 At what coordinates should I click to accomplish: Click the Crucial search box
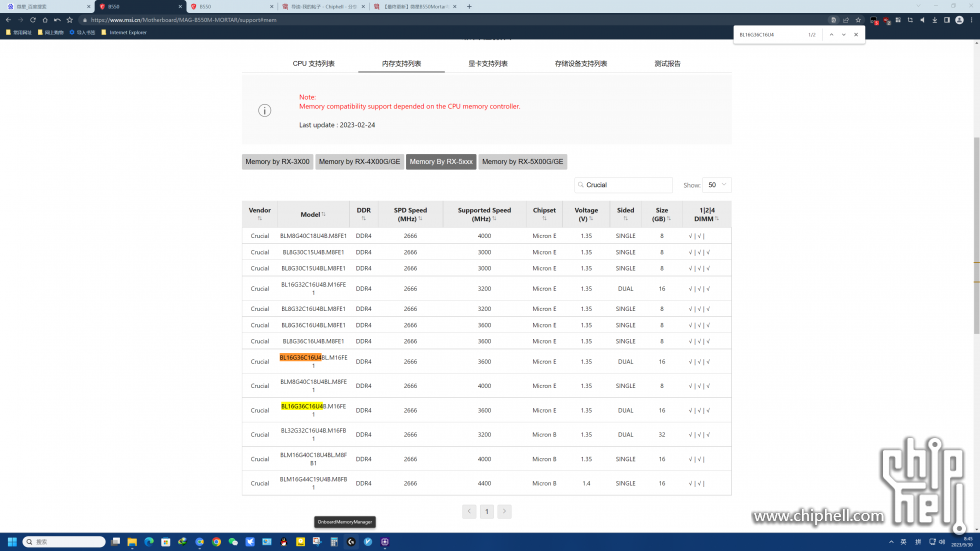(x=623, y=185)
